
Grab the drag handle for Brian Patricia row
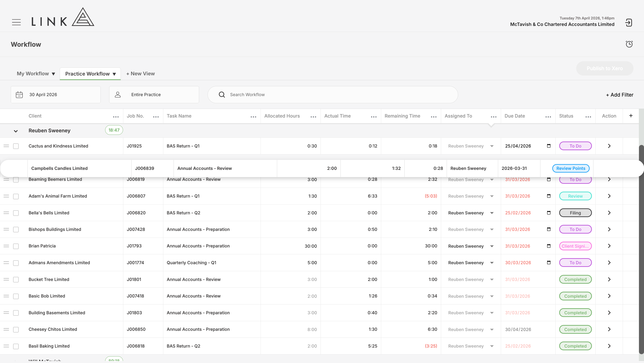6,246
